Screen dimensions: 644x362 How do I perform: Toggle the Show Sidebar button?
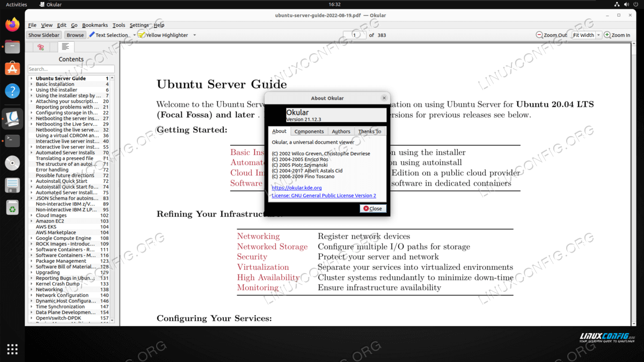point(44,35)
